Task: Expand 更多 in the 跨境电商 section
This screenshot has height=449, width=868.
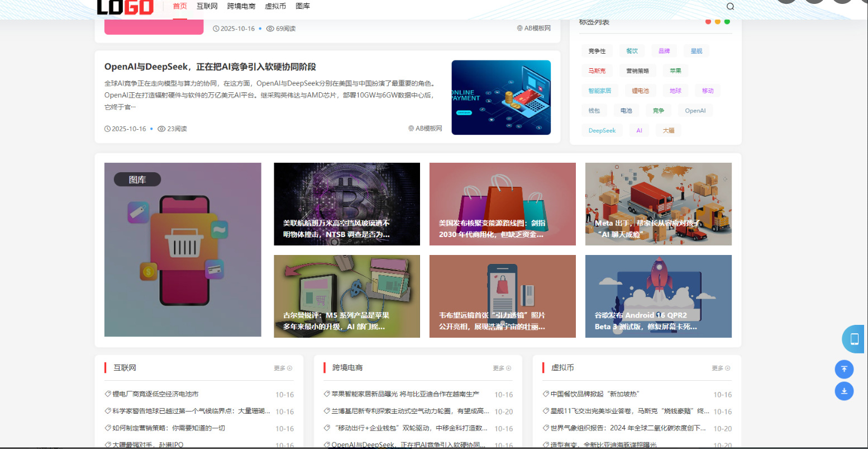Action: [502, 368]
